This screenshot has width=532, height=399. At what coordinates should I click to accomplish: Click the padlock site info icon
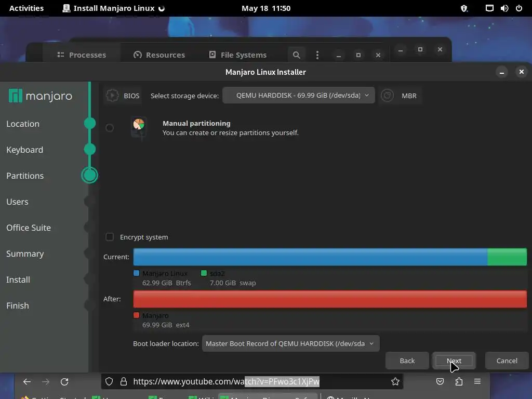[124, 382]
